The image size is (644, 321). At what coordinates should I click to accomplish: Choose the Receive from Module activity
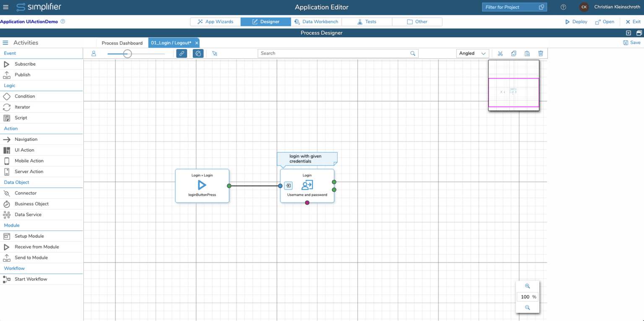click(42, 247)
